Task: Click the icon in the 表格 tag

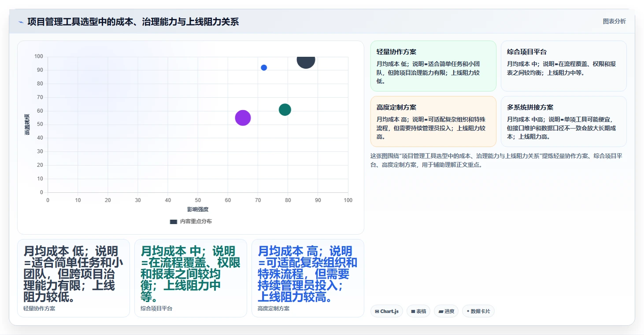Action: point(413,312)
